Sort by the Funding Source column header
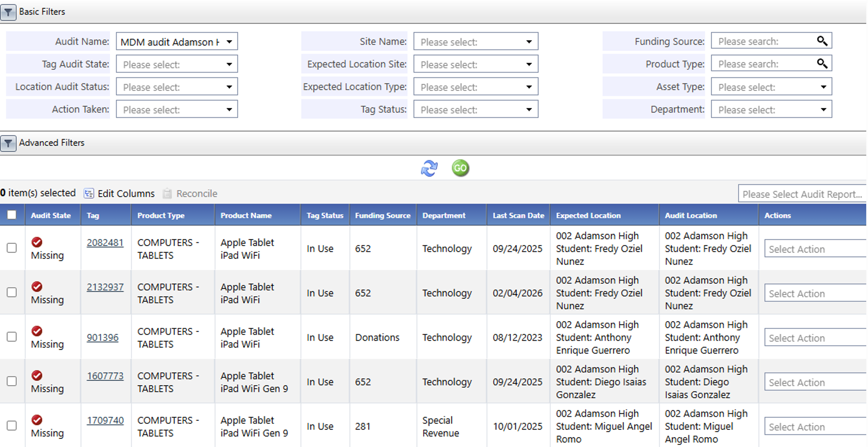Screen dimensions: 868x447 pyautogui.click(x=383, y=215)
